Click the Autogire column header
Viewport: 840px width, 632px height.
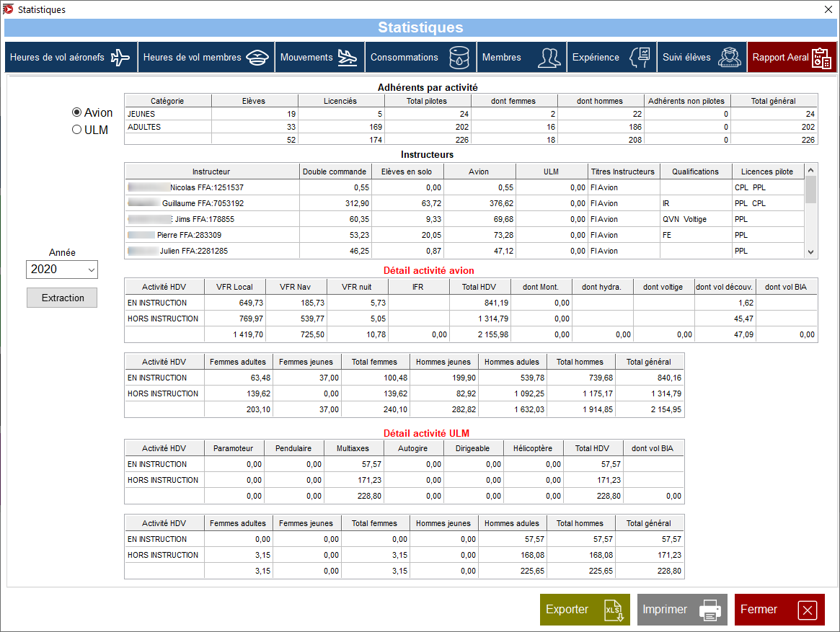pyautogui.click(x=413, y=448)
